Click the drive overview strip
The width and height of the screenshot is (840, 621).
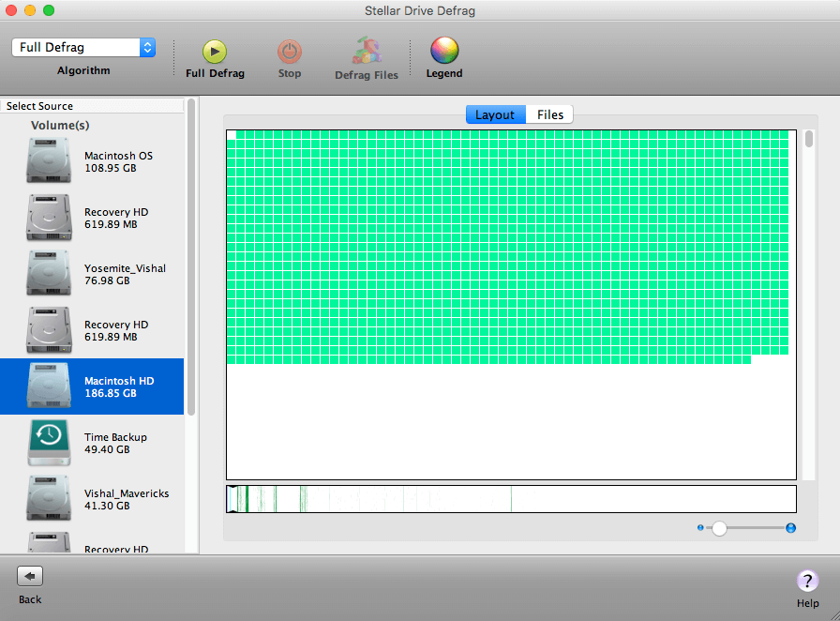[x=511, y=499]
